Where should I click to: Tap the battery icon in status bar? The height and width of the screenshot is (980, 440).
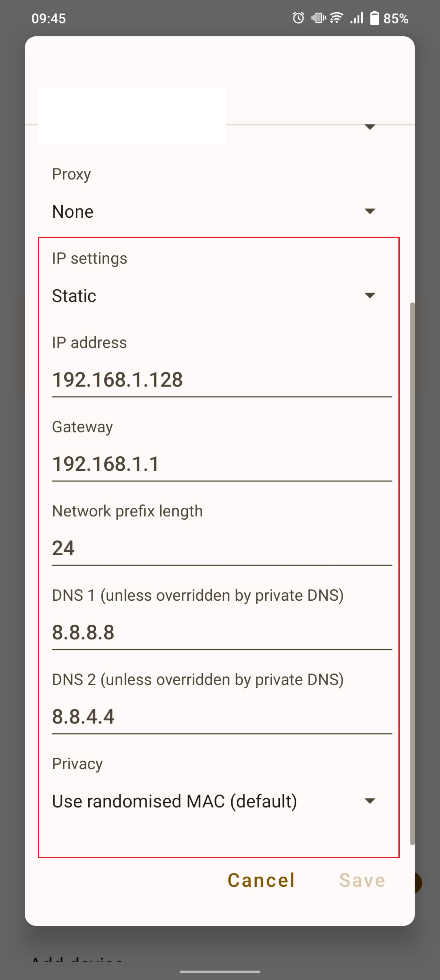click(375, 18)
